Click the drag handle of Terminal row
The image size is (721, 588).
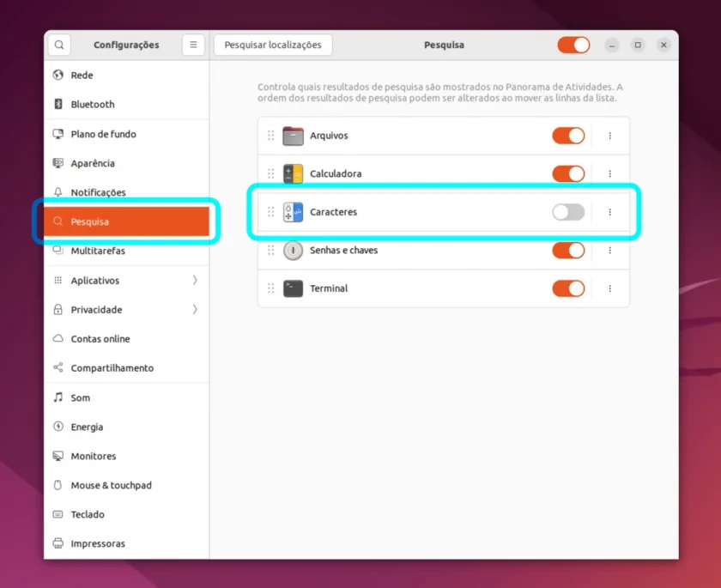271,288
